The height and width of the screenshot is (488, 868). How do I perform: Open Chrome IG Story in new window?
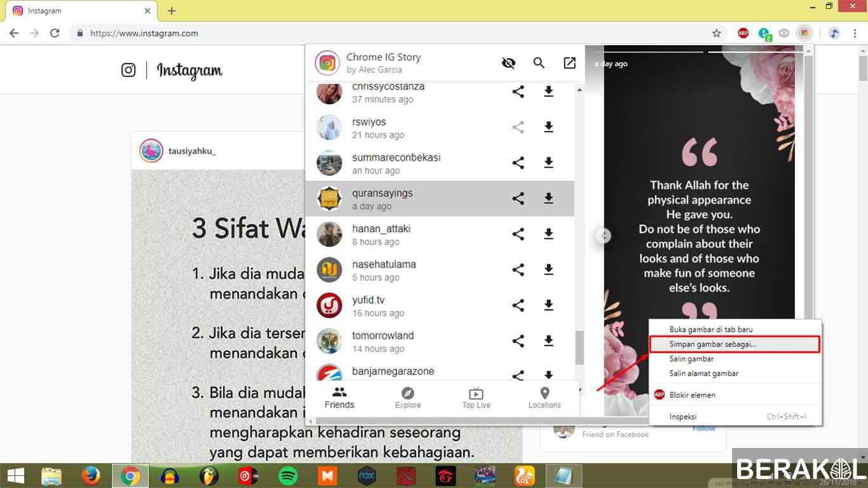click(x=569, y=63)
